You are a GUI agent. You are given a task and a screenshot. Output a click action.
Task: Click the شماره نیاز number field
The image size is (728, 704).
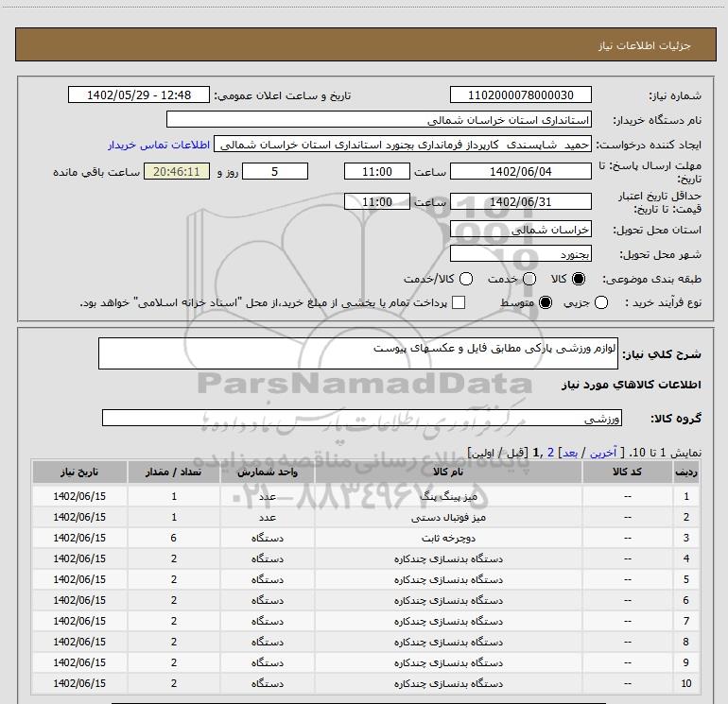pos(520,94)
